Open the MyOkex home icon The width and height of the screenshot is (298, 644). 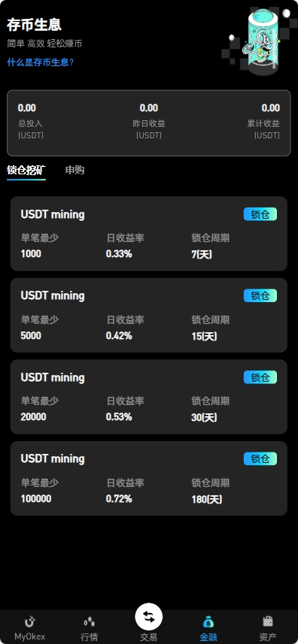pyautogui.click(x=29, y=622)
